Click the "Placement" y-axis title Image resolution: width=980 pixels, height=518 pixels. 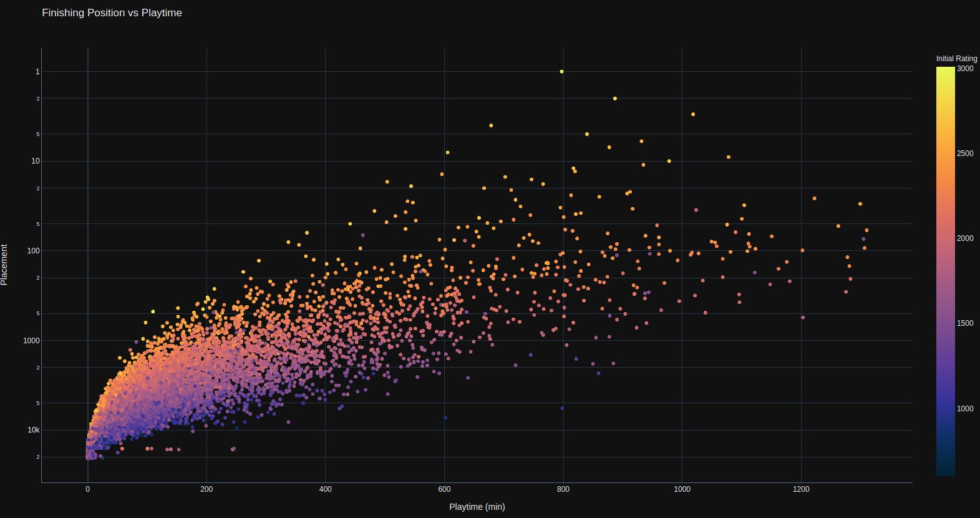click(x=4, y=265)
